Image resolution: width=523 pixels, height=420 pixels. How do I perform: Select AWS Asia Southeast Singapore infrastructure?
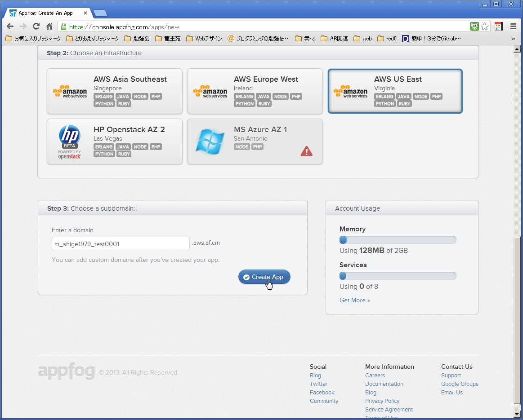115,91
